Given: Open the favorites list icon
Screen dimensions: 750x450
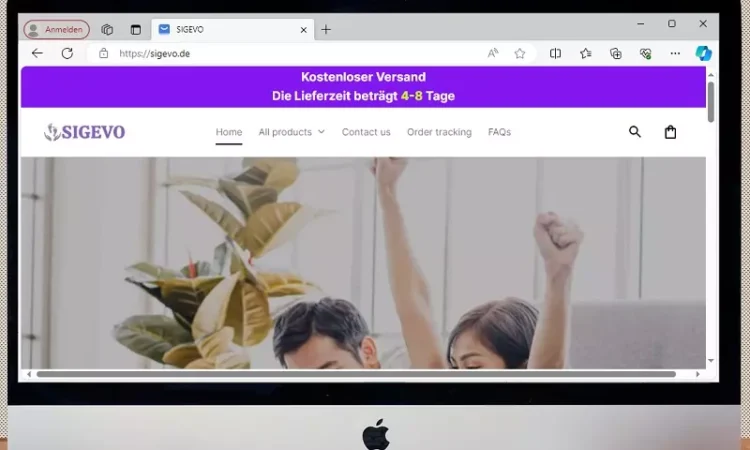Looking at the screenshot, I should coord(585,53).
